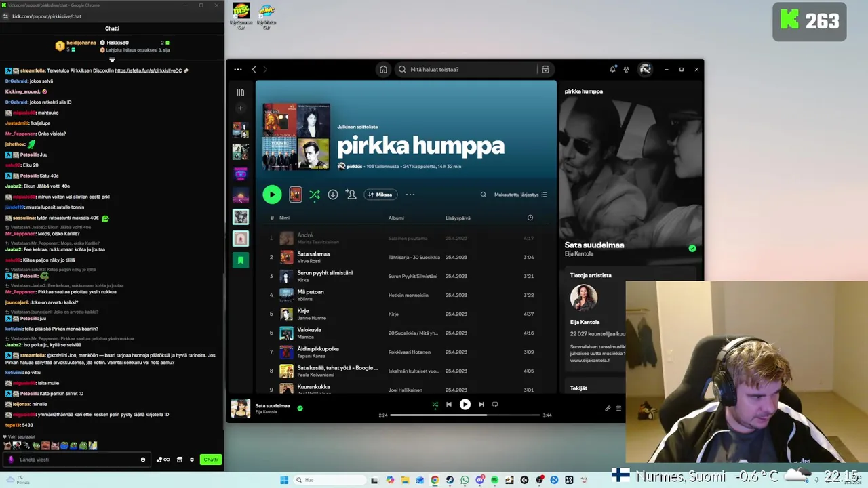
Task: Click the taskbar Hae search box
Action: 330,480
